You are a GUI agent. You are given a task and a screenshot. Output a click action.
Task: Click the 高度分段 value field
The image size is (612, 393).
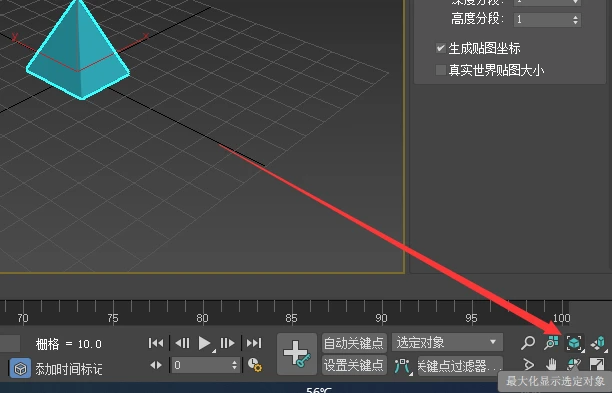[542, 20]
